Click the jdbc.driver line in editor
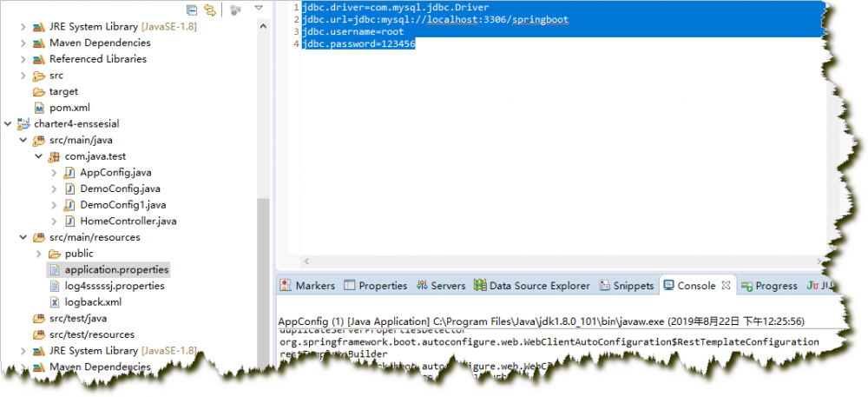Screen dimensions: 868x397 (395, 7)
